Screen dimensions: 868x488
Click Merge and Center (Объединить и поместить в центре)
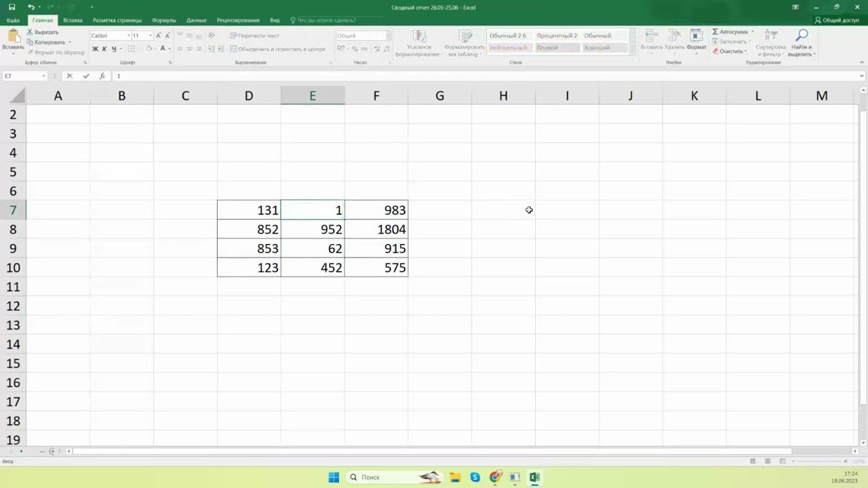(x=278, y=49)
